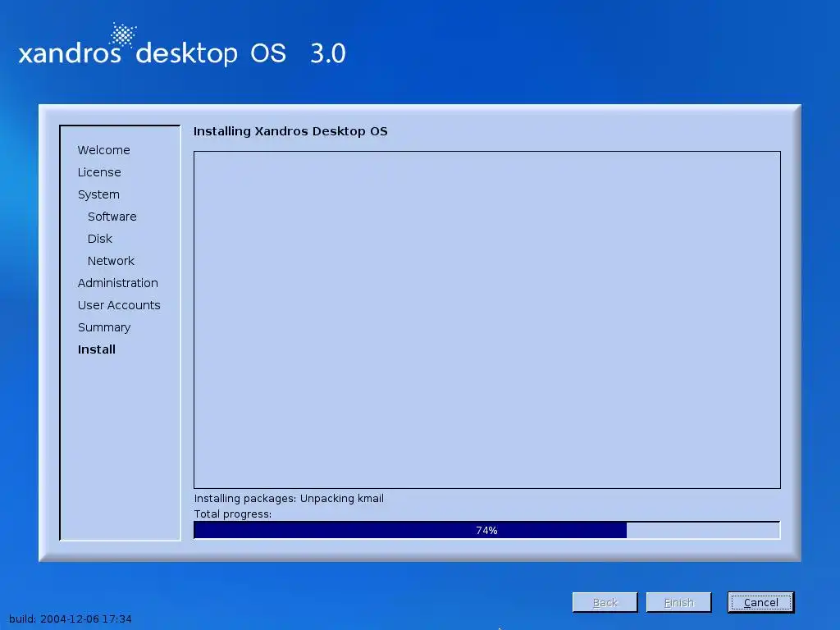This screenshot has height=630, width=840.
Task: Select the System step in sidebar
Action: click(98, 194)
